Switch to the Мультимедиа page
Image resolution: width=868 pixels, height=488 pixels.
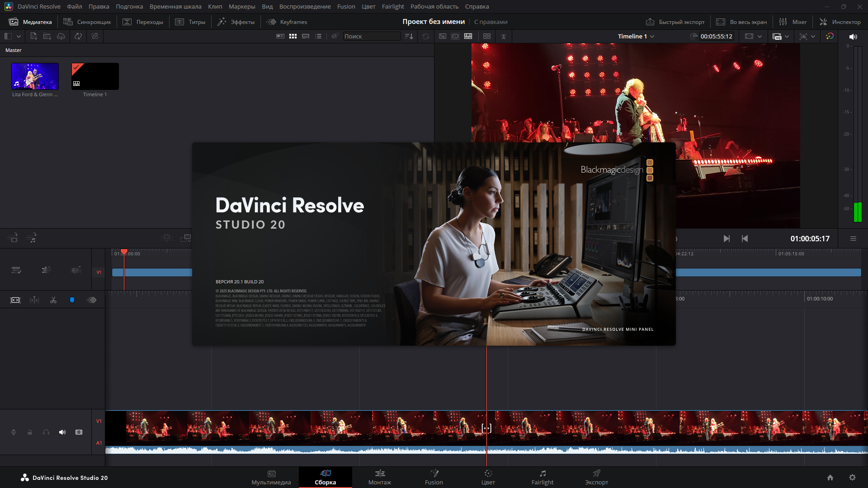(271, 478)
